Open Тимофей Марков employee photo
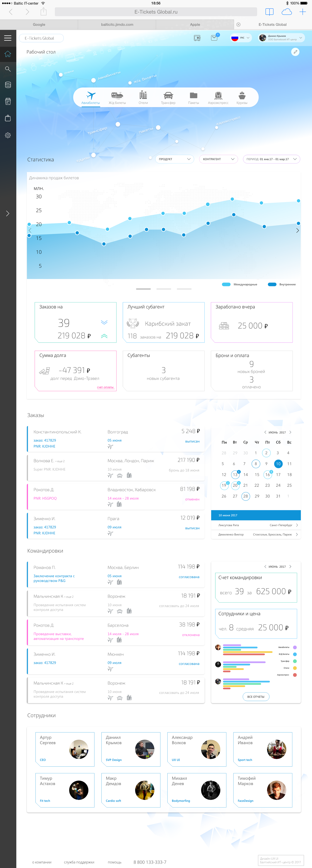Image resolution: width=312 pixels, height=868 pixels. click(277, 790)
